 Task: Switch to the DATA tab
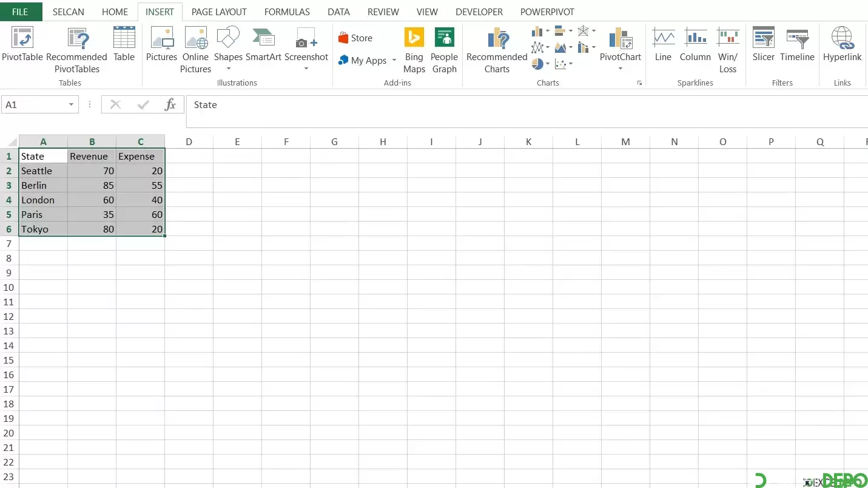click(x=338, y=12)
